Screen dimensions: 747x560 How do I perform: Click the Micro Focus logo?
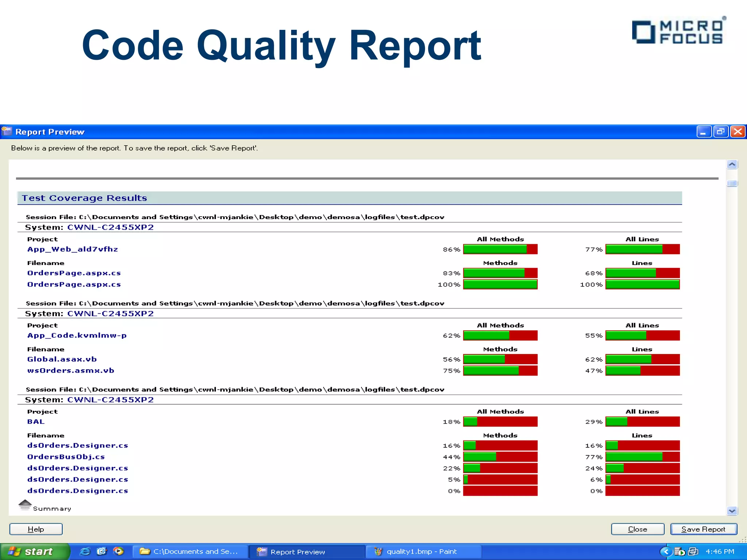coord(679,31)
